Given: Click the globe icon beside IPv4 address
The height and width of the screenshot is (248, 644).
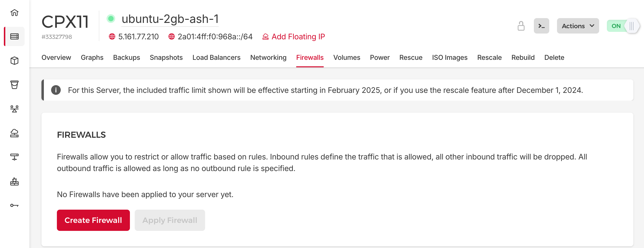Looking at the screenshot, I should [x=112, y=36].
